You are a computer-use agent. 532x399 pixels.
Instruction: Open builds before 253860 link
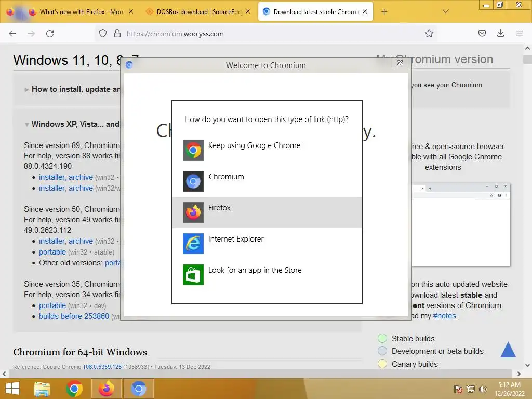point(74,316)
